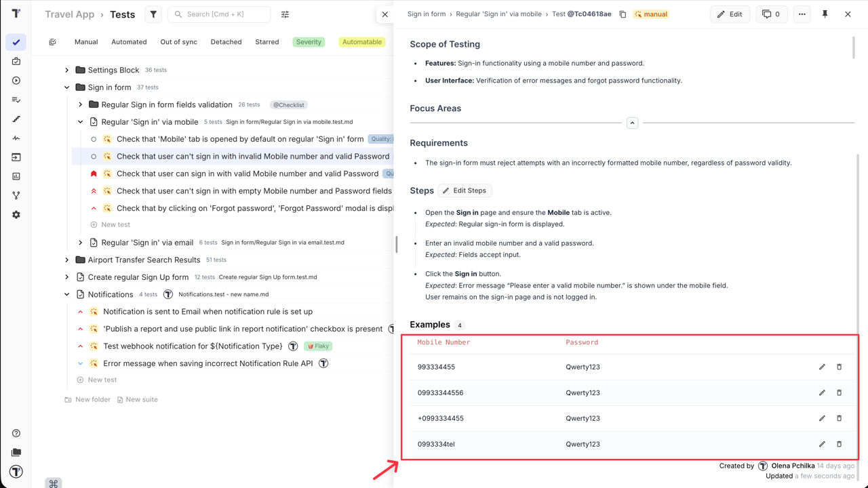Switch to the Automated tab
Image resolution: width=868 pixels, height=488 pixels.
pyautogui.click(x=129, y=42)
